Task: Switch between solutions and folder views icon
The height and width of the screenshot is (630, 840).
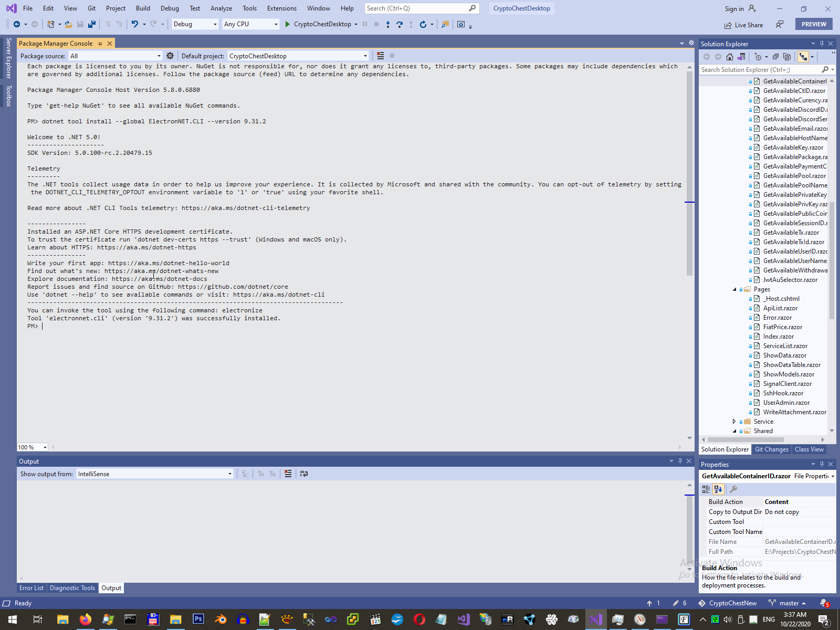Action: [741, 57]
